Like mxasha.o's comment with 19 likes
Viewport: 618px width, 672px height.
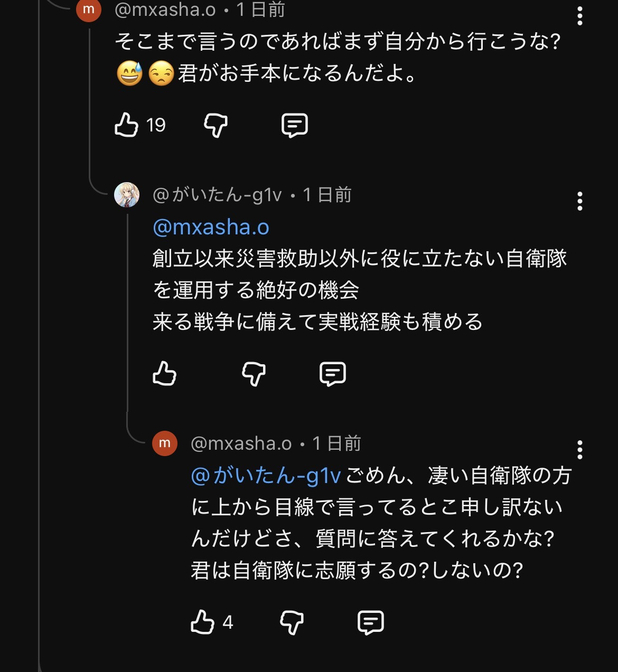point(127,125)
